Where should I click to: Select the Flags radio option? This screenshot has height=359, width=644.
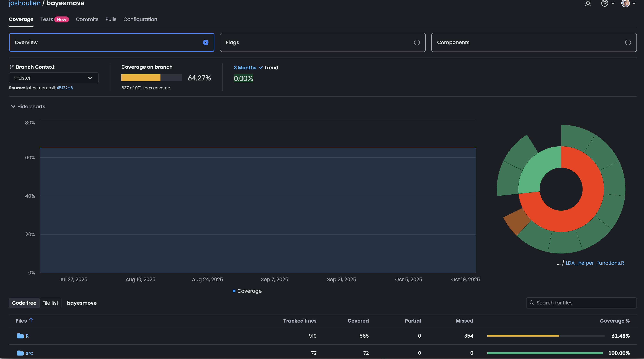[x=417, y=43]
